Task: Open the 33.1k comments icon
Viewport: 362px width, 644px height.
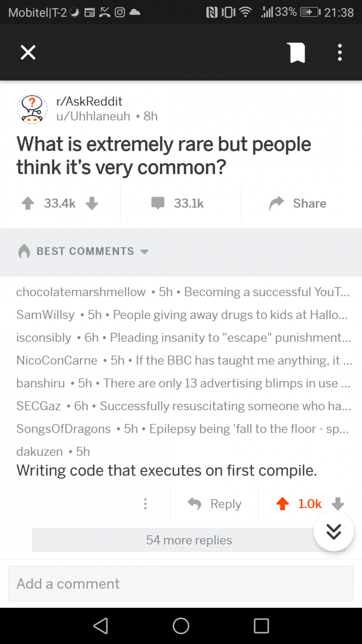Action: 158,203
